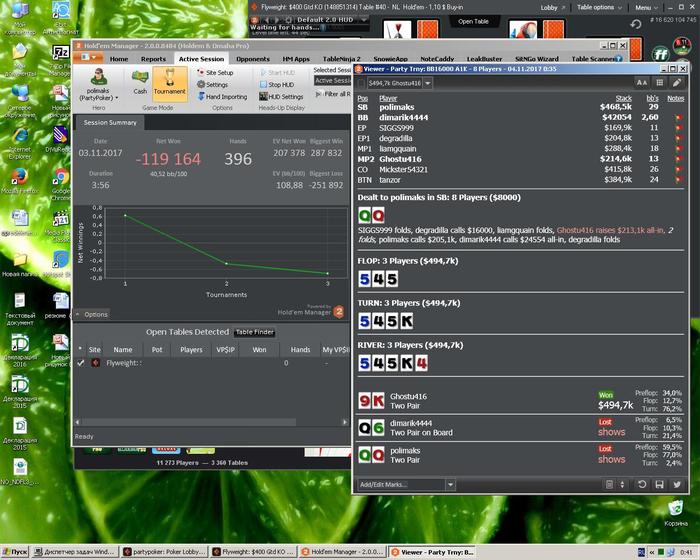Click up/down stepper in Viewer footer
Screen dimensions: 700x560
click(x=622, y=485)
